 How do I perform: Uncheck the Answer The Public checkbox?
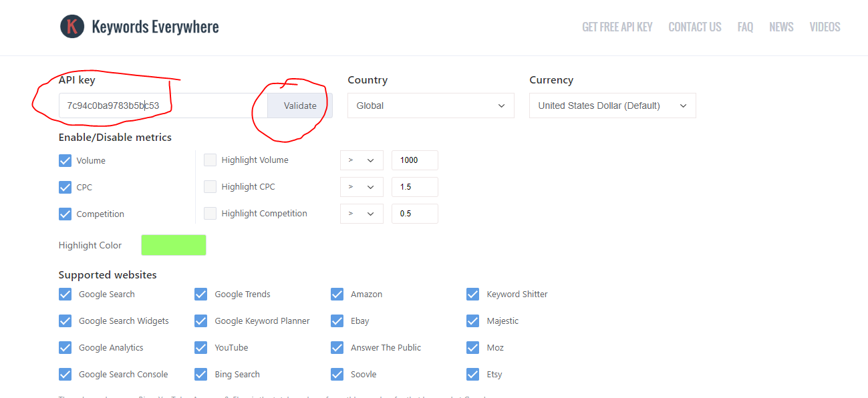[337, 347]
